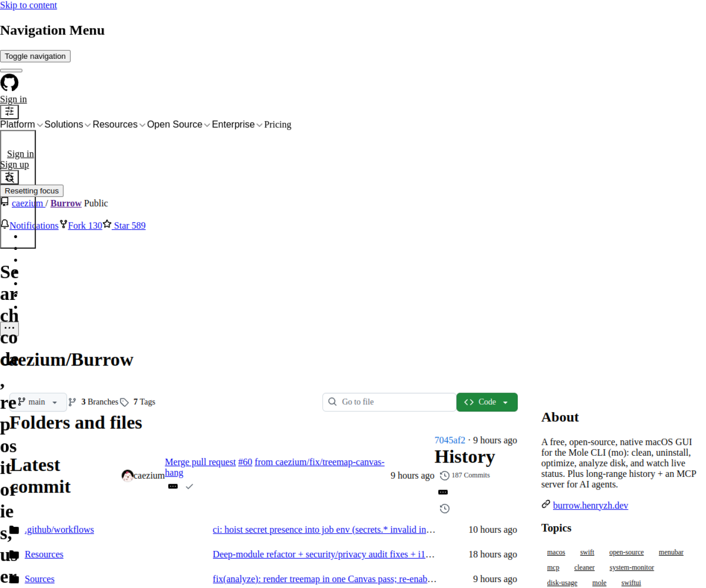Click the ellipsis icon under History
This screenshot has height=588, width=706.
tap(443, 492)
